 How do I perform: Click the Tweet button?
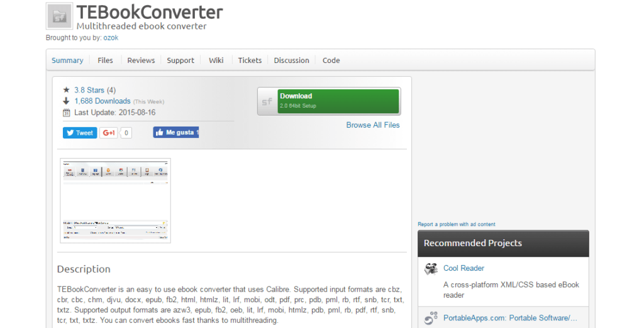[x=80, y=133]
